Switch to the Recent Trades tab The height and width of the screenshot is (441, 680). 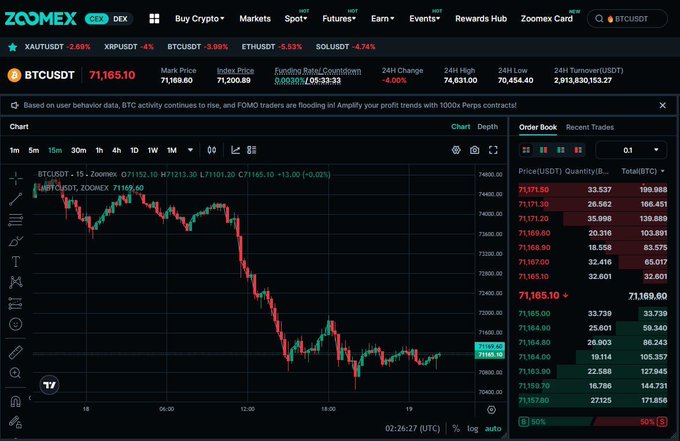(x=590, y=127)
